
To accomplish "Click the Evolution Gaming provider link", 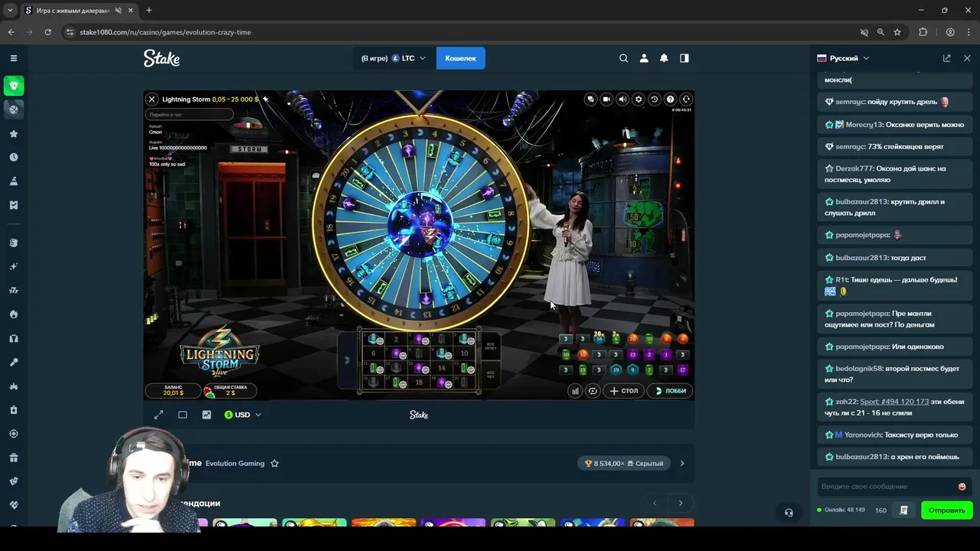I will click(235, 463).
